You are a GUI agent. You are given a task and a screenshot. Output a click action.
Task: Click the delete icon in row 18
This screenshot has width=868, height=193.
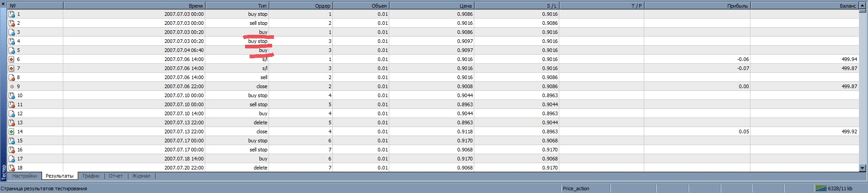point(12,168)
